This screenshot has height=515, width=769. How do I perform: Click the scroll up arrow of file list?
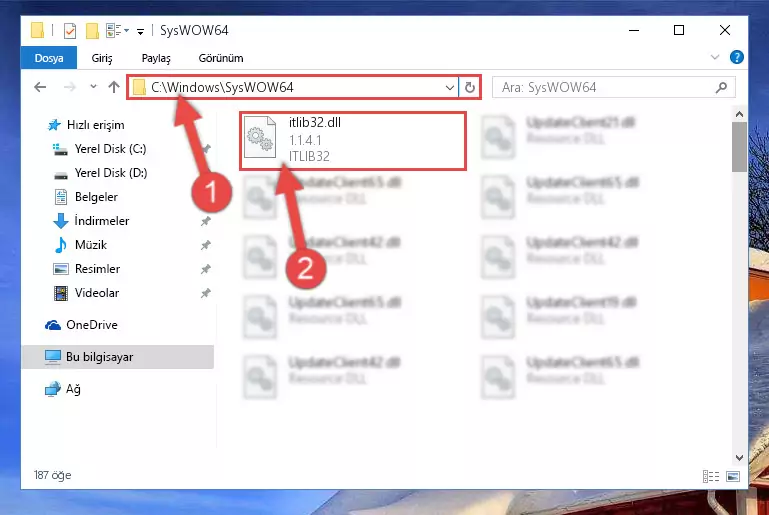[x=739, y=114]
